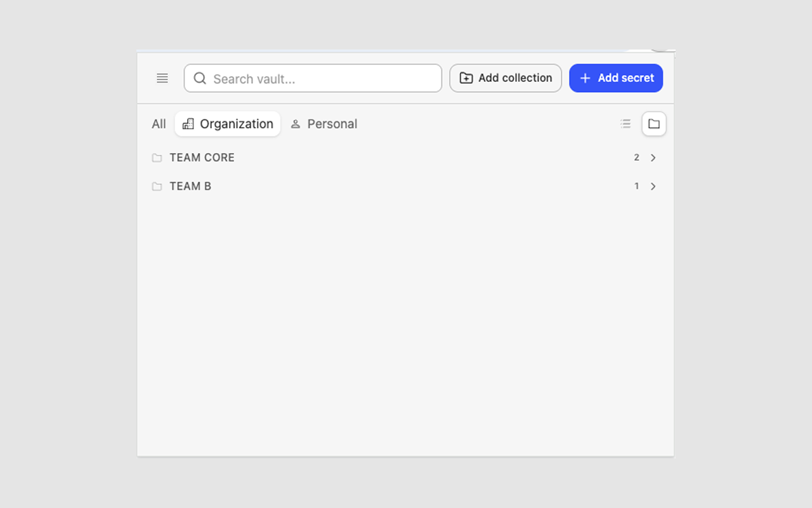The width and height of the screenshot is (812, 508).
Task: Open the hamburger menu icon
Action: 162,78
